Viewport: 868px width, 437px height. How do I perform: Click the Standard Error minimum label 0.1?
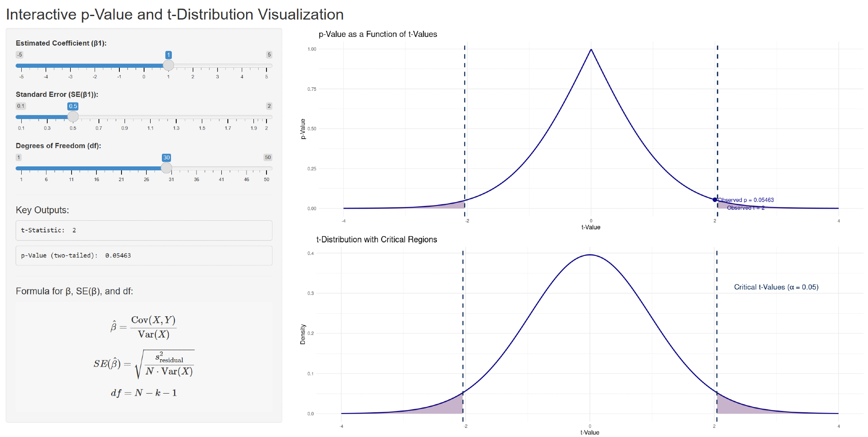point(21,106)
